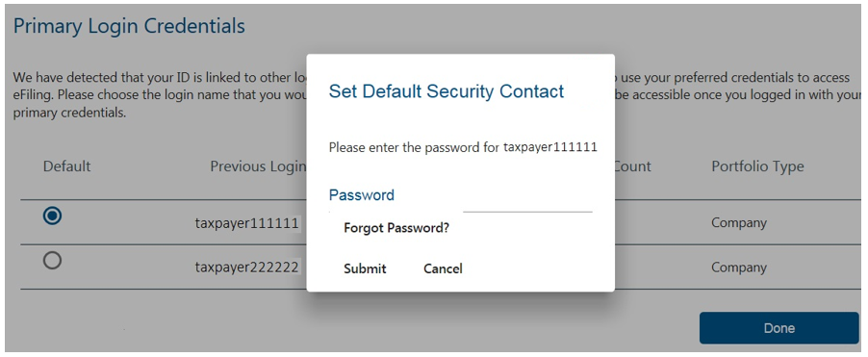Click the Primary Login Credentials heading

[x=129, y=26]
